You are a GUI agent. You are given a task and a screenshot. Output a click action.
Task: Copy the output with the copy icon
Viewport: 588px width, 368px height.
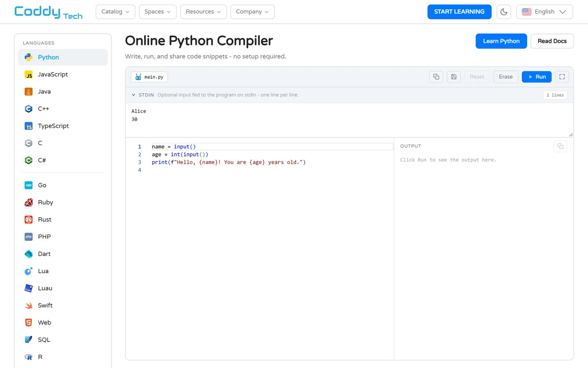pyautogui.click(x=560, y=146)
